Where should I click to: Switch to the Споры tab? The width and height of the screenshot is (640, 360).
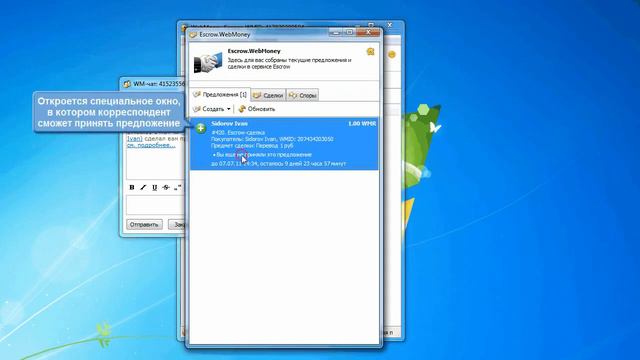pos(302,95)
